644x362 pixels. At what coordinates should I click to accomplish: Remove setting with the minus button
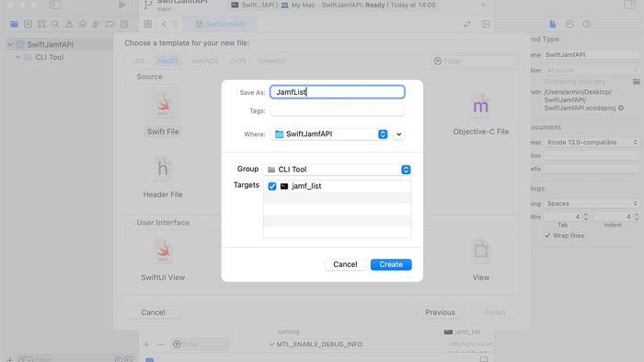tap(161, 344)
